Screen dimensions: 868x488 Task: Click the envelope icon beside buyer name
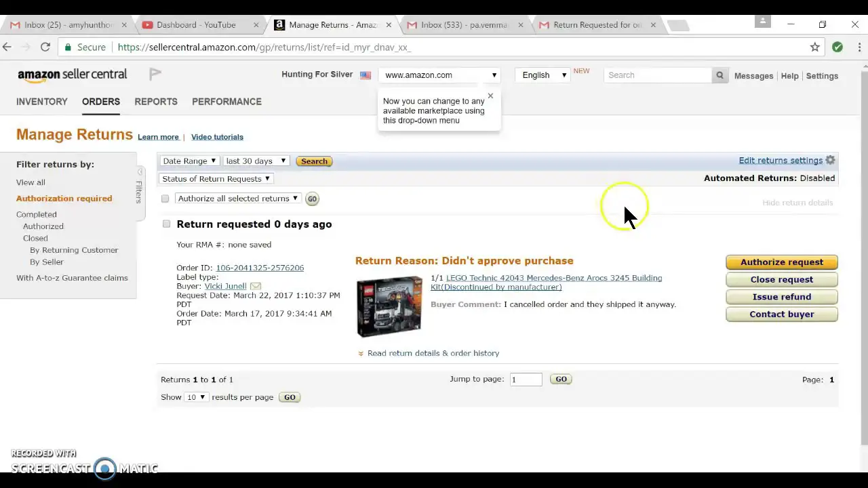coord(255,286)
